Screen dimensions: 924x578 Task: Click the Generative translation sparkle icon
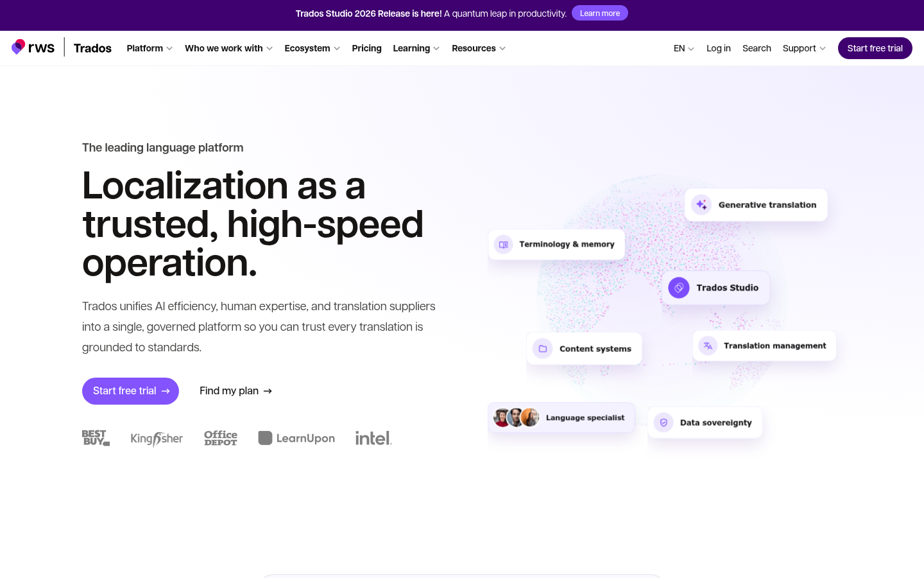[x=701, y=205]
